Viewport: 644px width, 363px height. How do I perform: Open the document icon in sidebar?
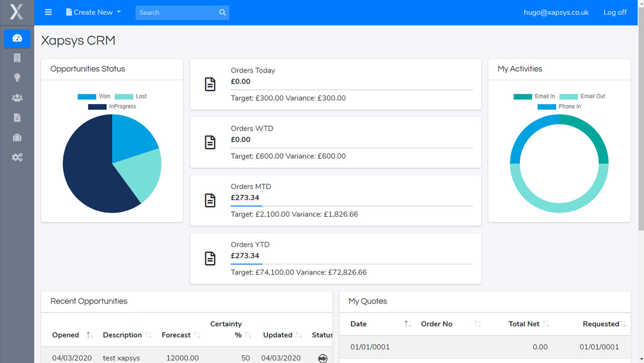(17, 118)
